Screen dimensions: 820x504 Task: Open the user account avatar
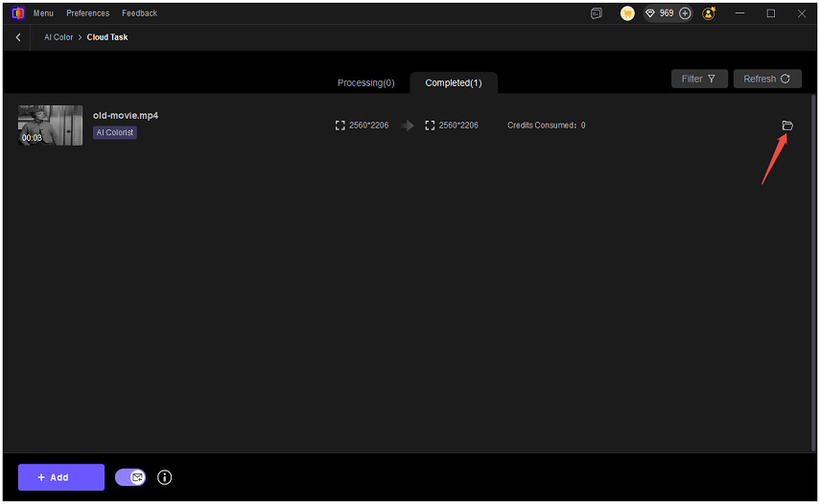tap(709, 13)
